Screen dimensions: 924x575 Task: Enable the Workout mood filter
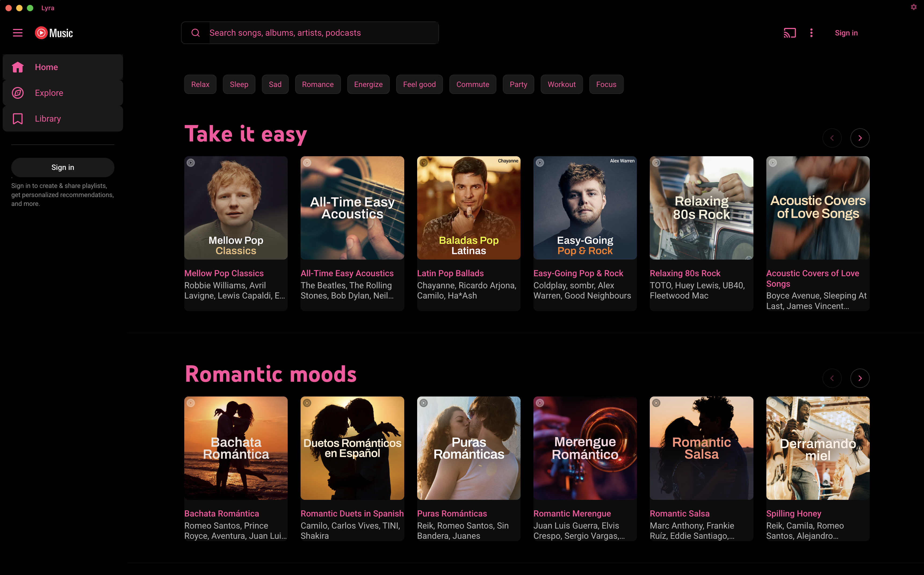(x=561, y=84)
